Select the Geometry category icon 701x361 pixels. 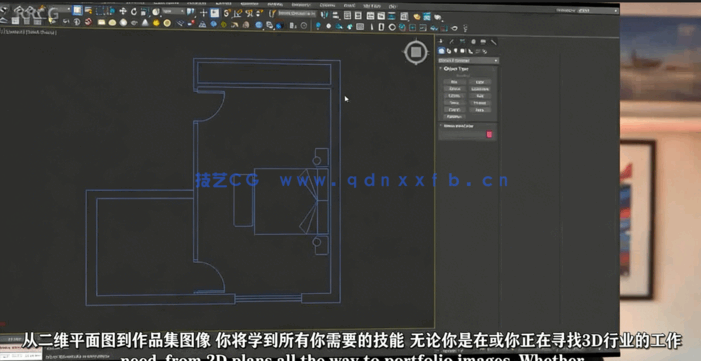[441, 51]
